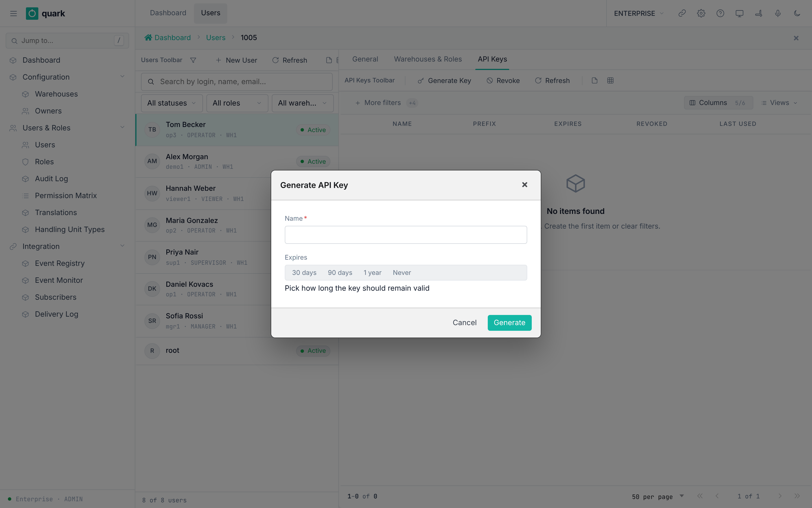Open the link icon in the top bar
This screenshot has height=508, width=812.
point(682,14)
